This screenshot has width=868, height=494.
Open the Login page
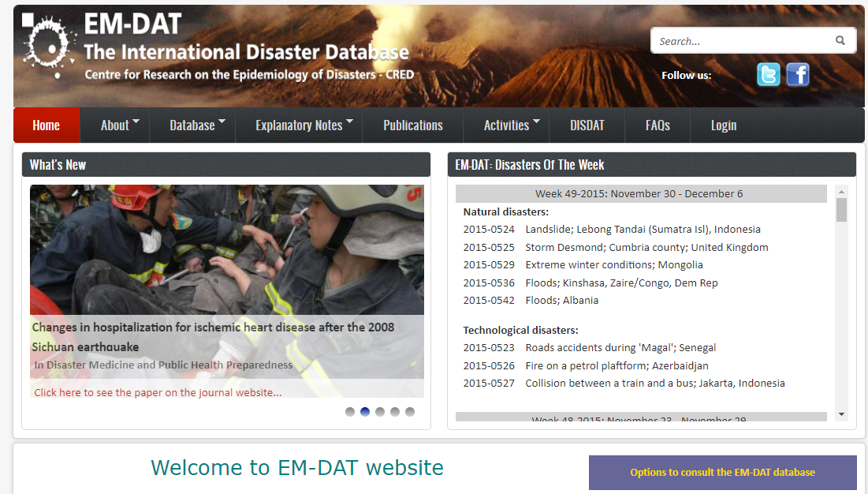click(x=724, y=125)
